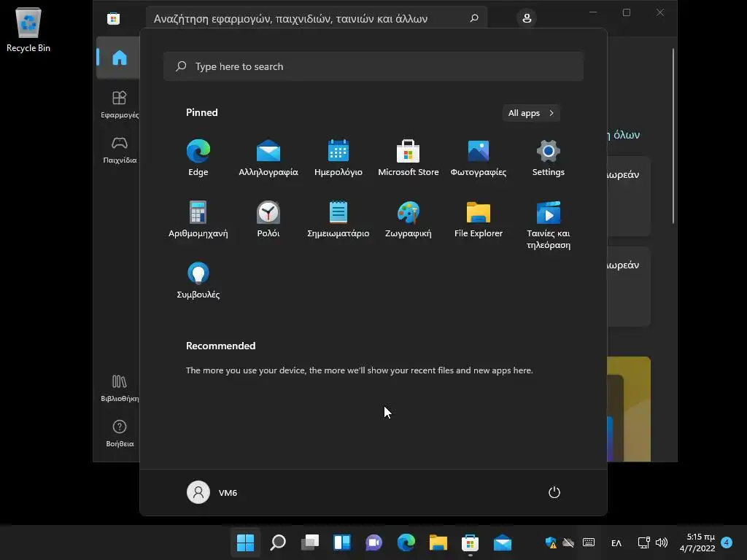Open the Συμβουλές tips app
Screen dimensions: 747x560
[198, 281]
